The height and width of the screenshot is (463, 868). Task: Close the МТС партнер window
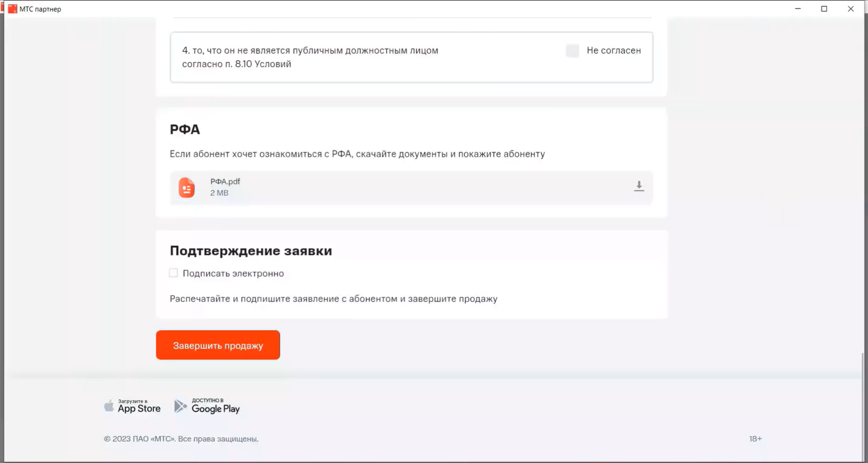[x=851, y=9]
